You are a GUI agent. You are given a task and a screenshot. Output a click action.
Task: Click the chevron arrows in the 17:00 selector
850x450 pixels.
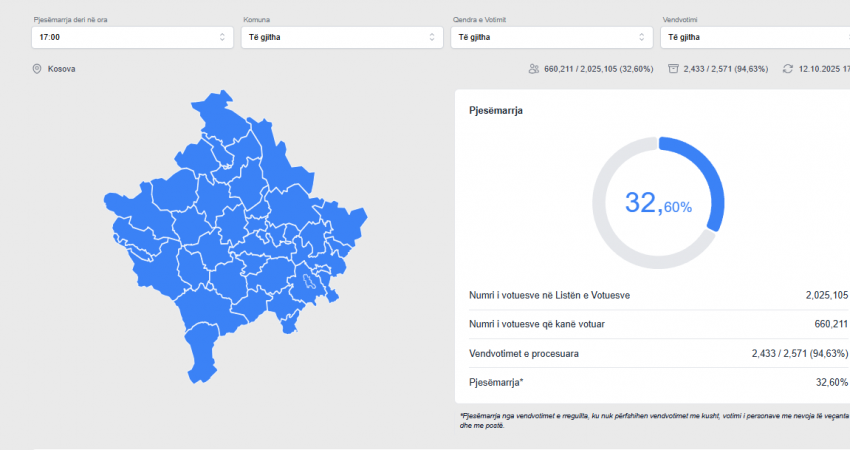click(x=222, y=37)
